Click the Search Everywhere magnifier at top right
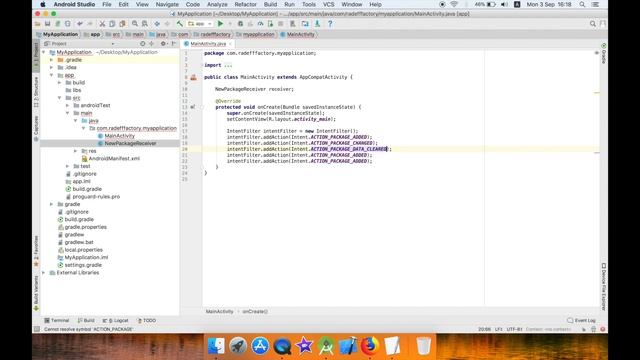Viewport: 640px width, 360px height. [x=593, y=24]
